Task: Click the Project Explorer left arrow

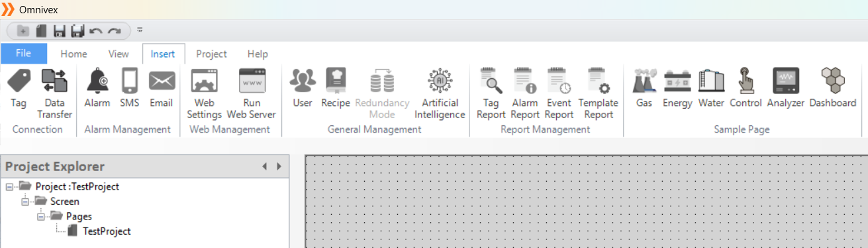Action: coord(264,166)
